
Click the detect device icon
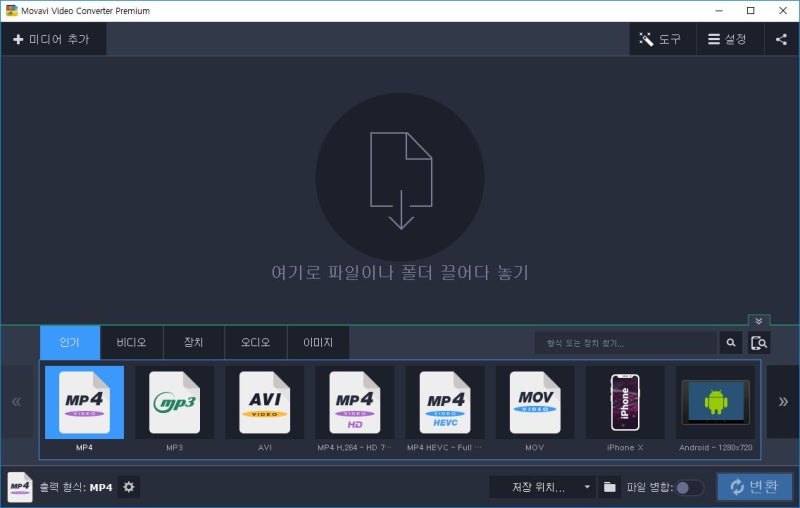pos(759,343)
